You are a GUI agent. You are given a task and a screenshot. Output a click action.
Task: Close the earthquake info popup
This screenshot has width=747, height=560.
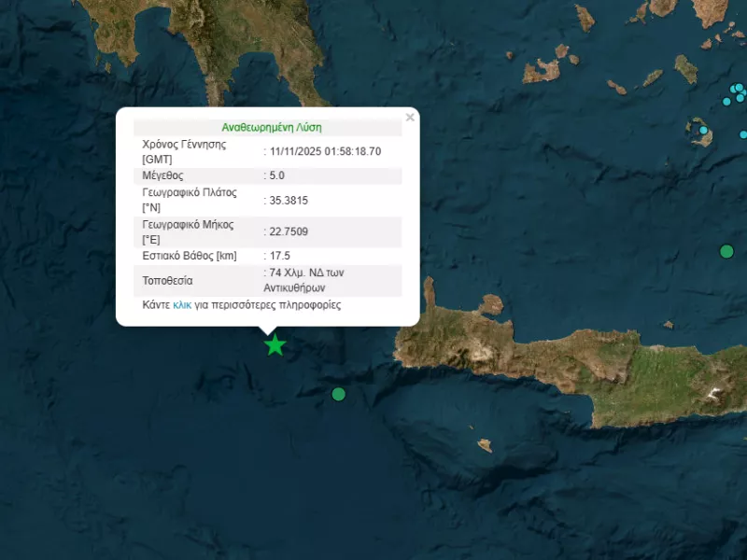point(409,118)
